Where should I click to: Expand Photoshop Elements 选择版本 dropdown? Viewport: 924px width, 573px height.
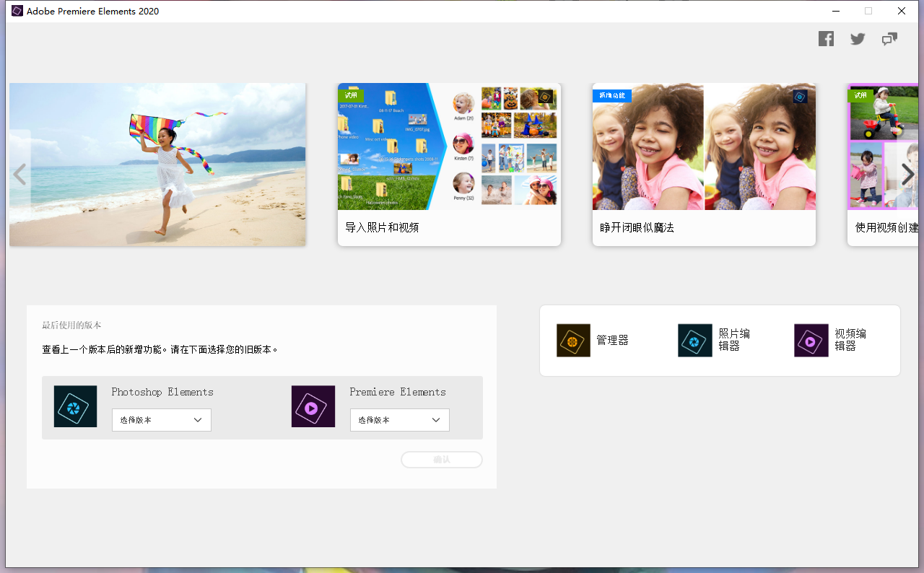point(162,420)
